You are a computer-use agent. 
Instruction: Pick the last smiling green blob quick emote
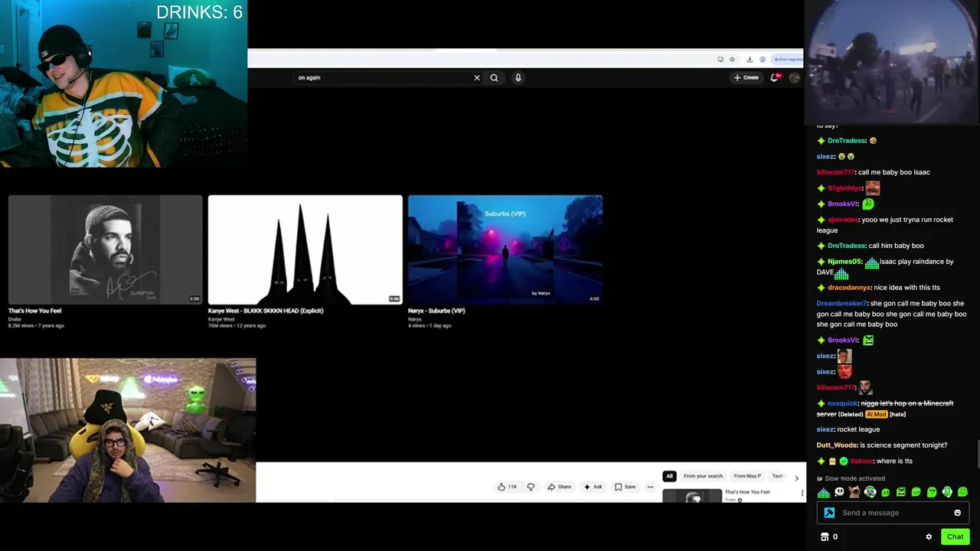(962, 492)
